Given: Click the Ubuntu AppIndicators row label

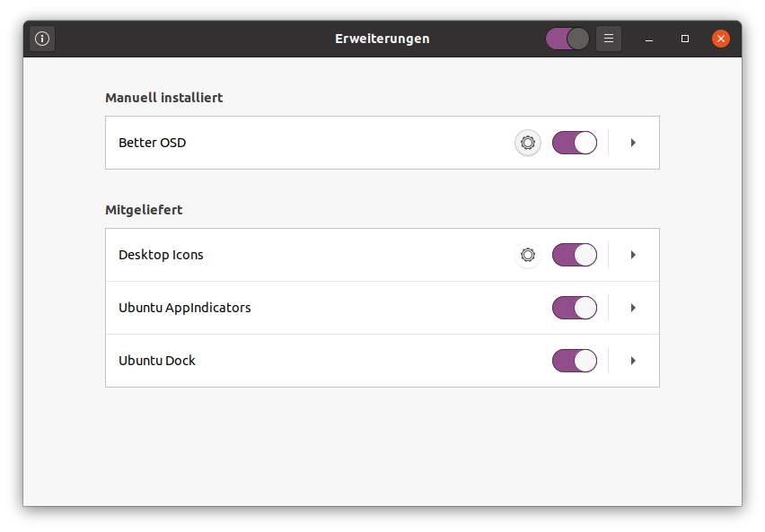Looking at the screenshot, I should click(x=184, y=308).
